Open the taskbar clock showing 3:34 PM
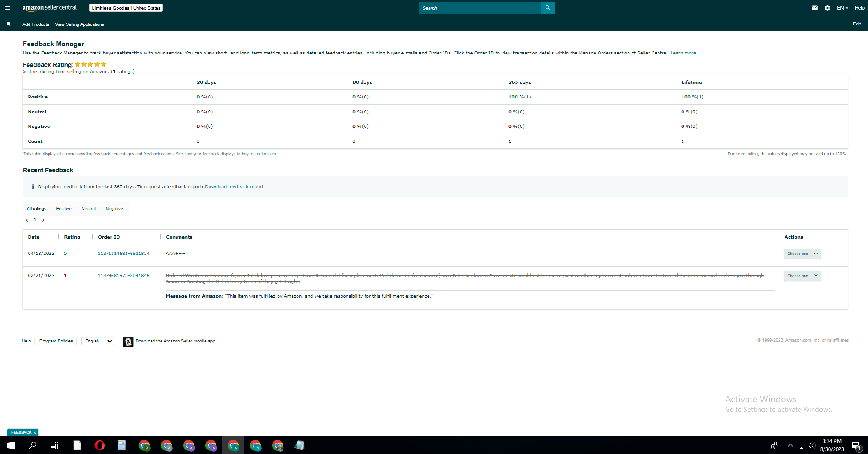The image size is (868, 454). pyautogui.click(x=832, y=445)
